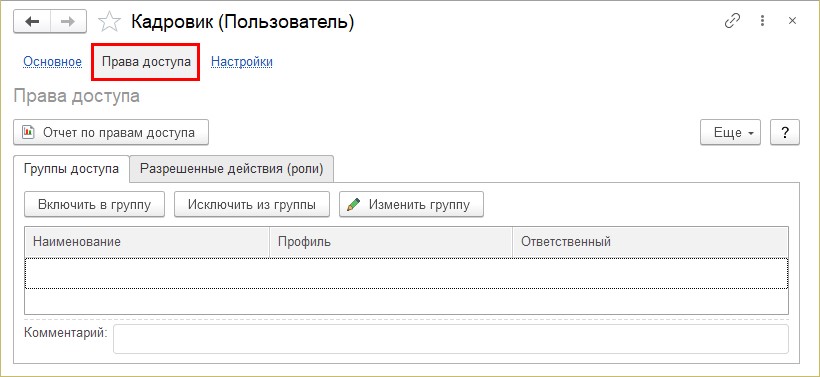Click the pencil icon on Изменить группу
The height and width of the screenshot is (377, 820).
[354, 204]
